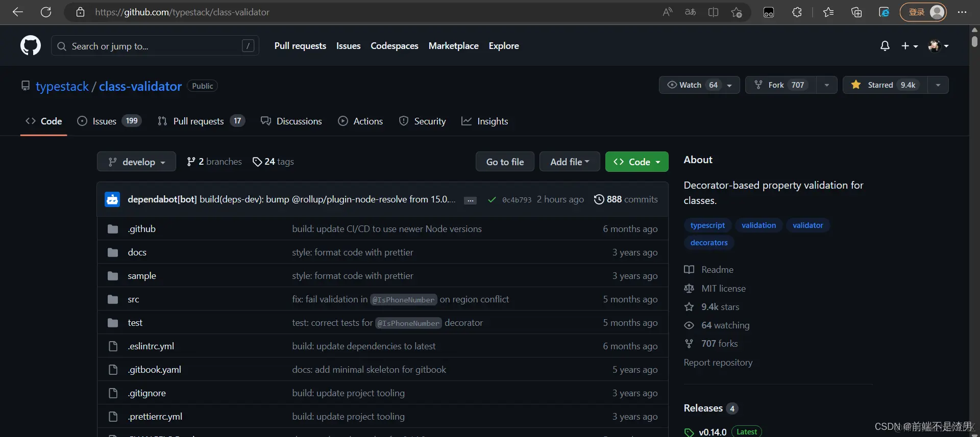Focus the Search or jump to field
The width and height of the screenshot is (980, 437).
(x=155, y=46)
